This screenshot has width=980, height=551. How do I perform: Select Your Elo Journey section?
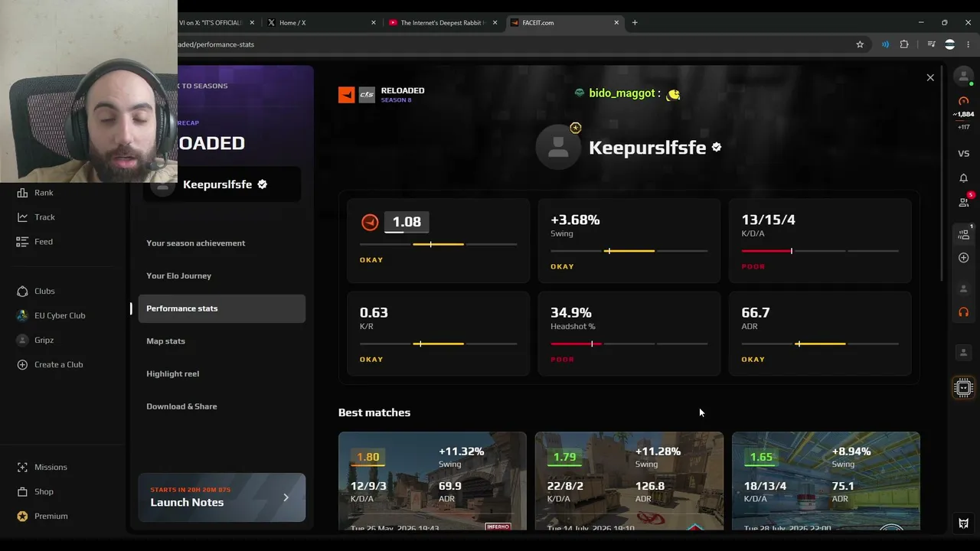222,275
